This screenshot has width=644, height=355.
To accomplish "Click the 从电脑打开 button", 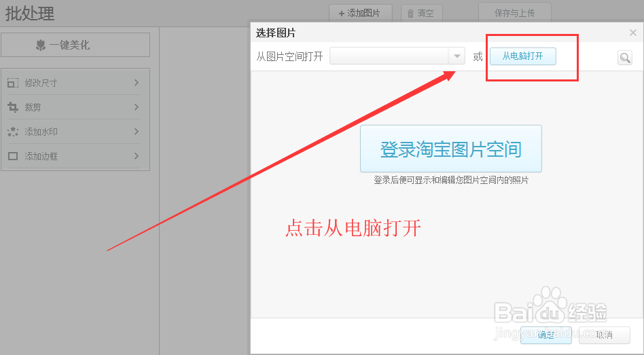I will tap(523, 56).
